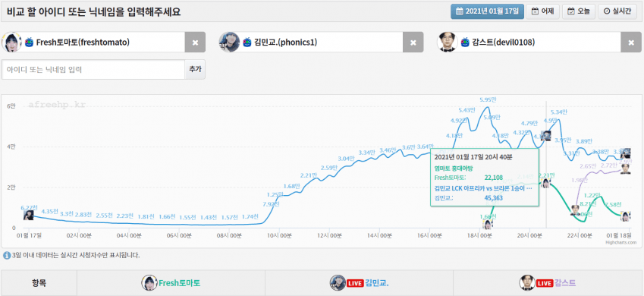Screen dimensions: 644x296
Task: Click the info icon beside the 3일 이내 notice
Action: coord(7,255)
